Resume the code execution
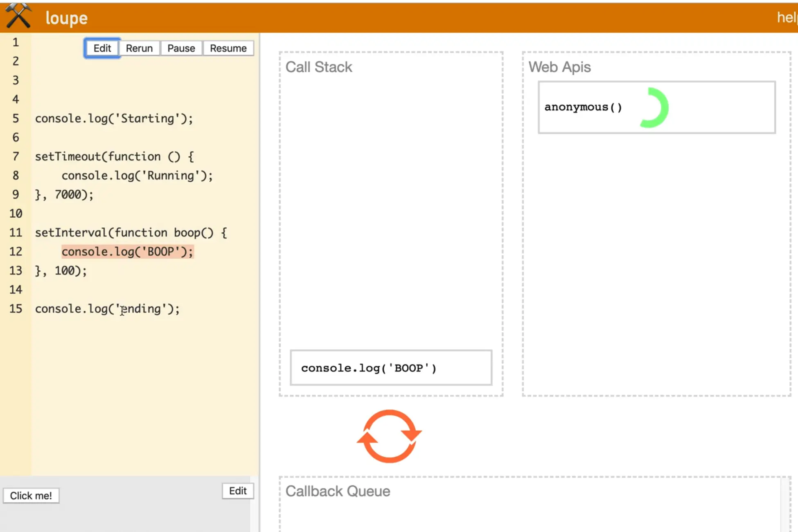798x532 pixels. [228, 48]
